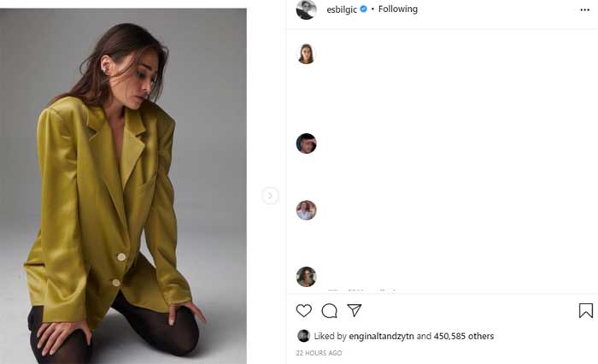Save post with the bookmark icon

pos(585,310)
